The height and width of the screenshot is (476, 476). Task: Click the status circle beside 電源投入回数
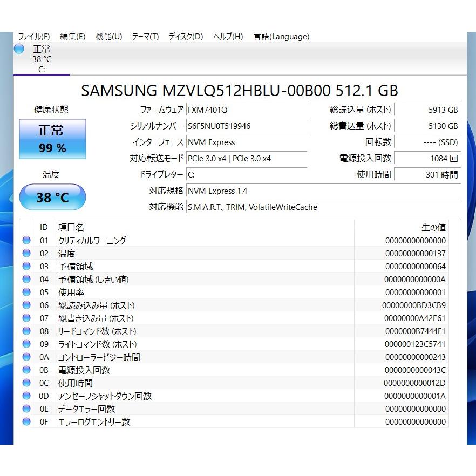tap(26, 370)
